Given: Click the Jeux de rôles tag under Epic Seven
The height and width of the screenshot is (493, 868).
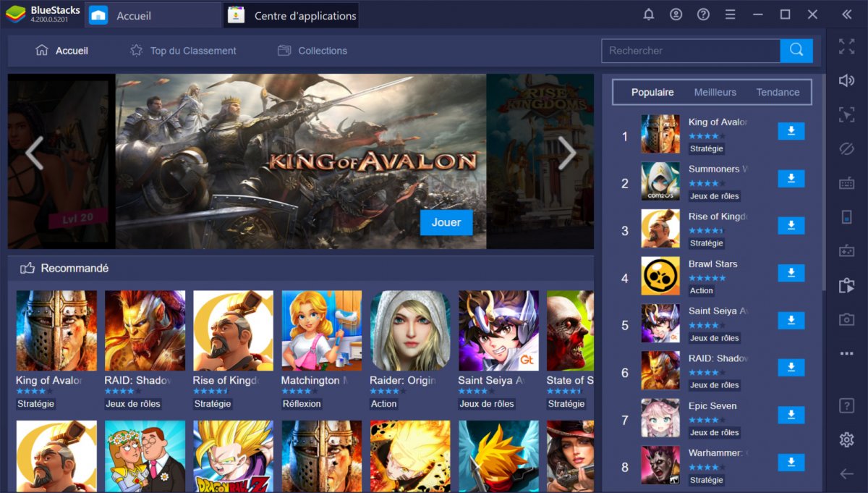Looking at the screenshot, I should (x=715, y=432).
